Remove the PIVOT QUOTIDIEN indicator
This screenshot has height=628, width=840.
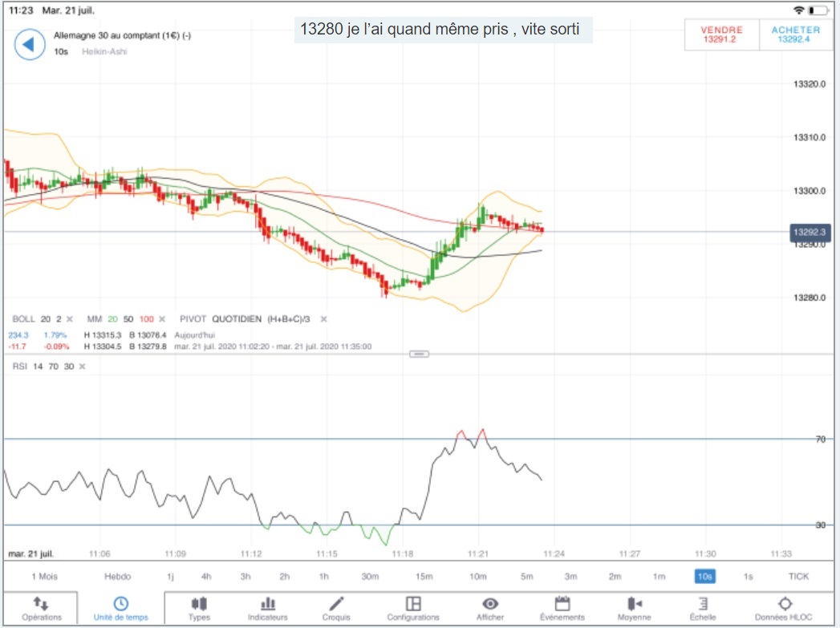pyautogui.click(x=323, y=319)
